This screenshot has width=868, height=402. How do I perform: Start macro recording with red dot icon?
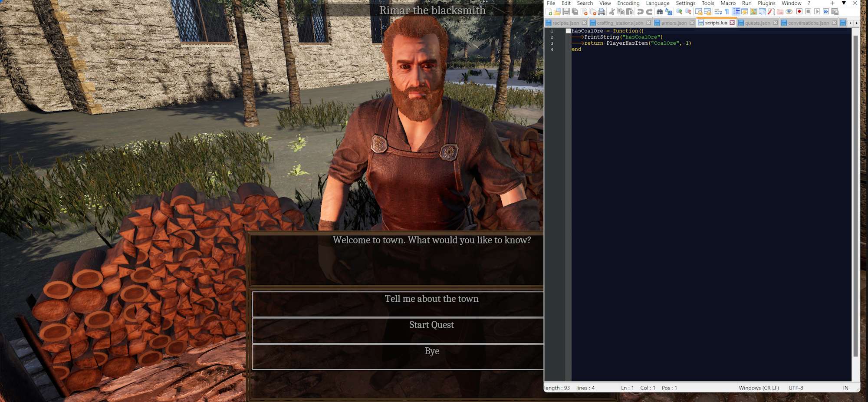coord(799,12)
